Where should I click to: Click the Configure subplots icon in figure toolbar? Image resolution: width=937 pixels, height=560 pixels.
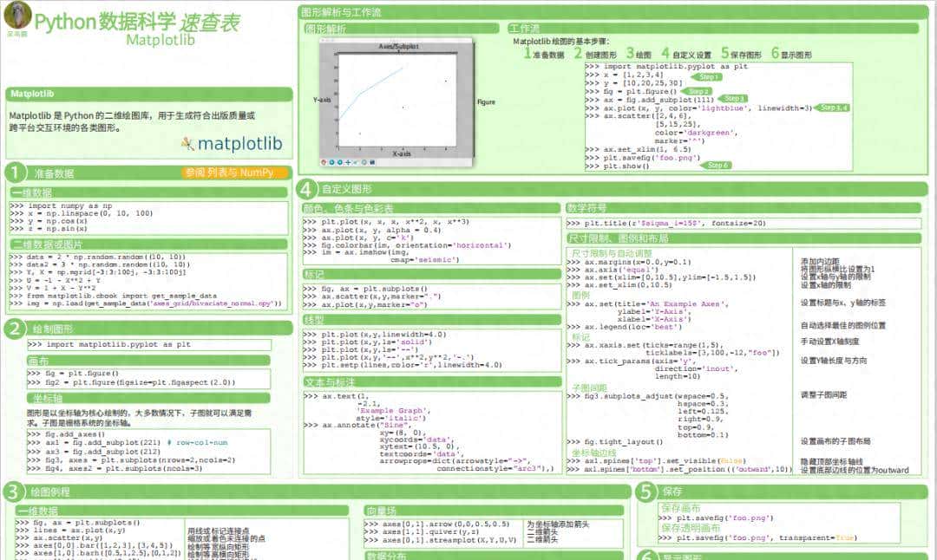coord(364,162)
